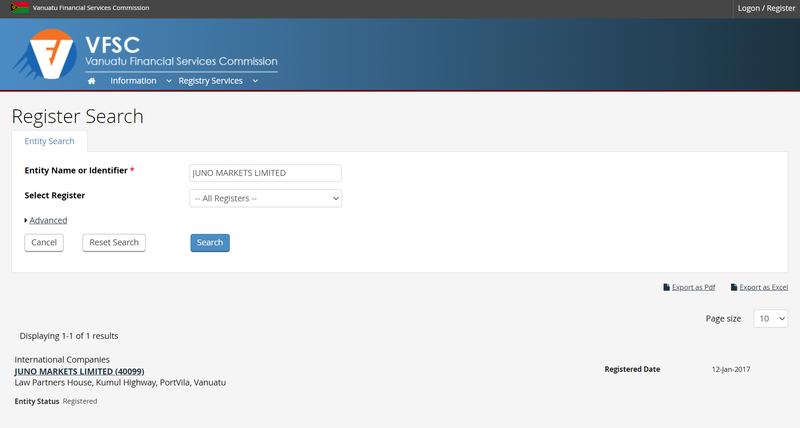The image size is (800, 428).
Task: Click the Reset Search button
Action: click(114, 243)
